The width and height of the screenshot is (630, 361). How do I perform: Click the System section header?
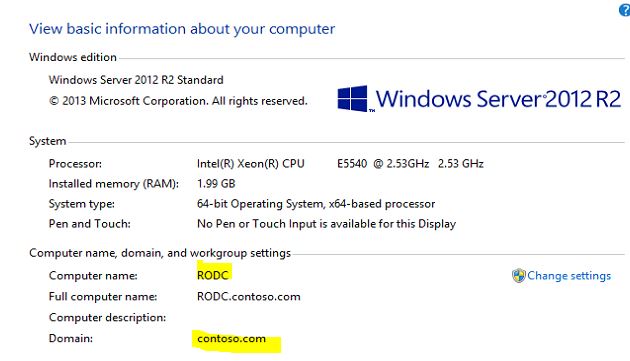tap(47, 141)
